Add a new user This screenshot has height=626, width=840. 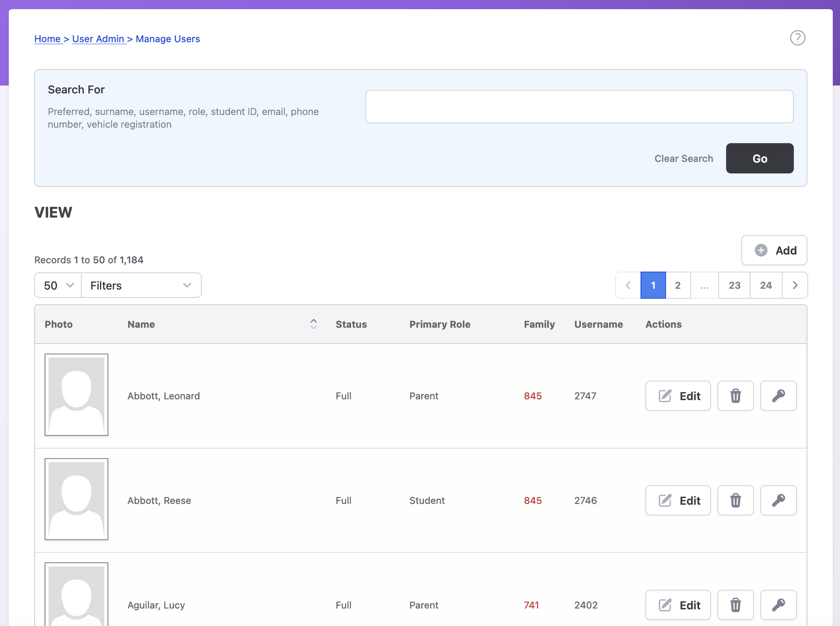click(774, 250)
